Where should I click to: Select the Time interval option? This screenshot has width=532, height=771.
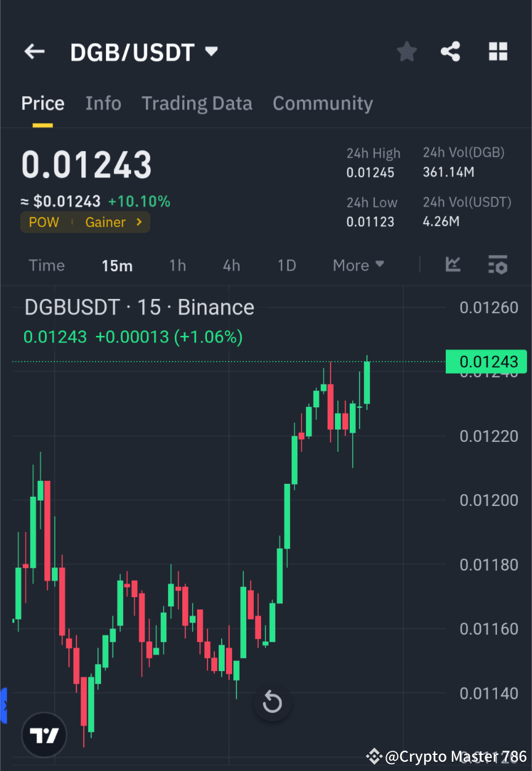(x=46, y=265)
